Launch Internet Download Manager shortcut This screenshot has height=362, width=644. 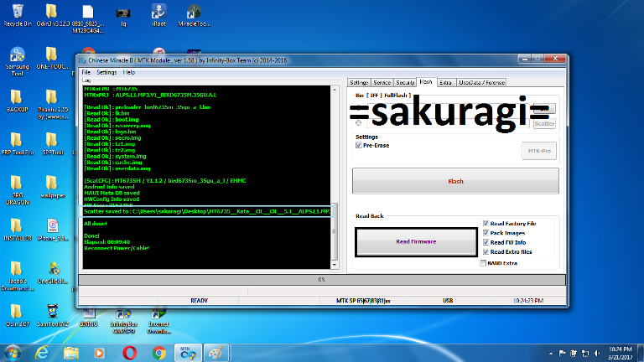(x=159, y=322)
